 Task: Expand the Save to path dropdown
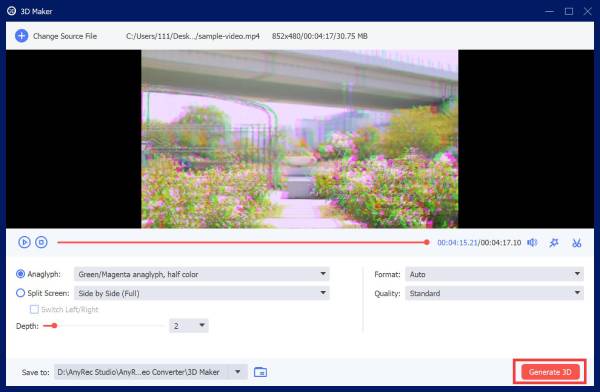point(238,372)
